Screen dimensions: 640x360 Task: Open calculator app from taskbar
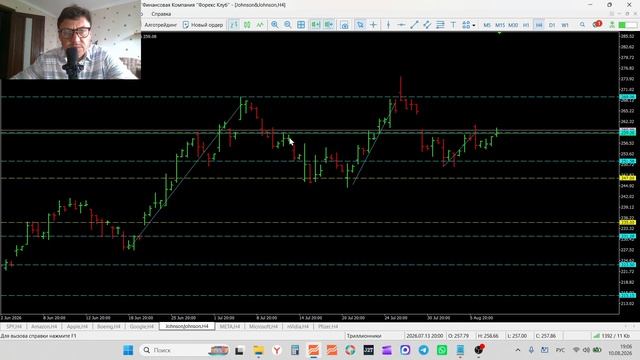(295, 350)
